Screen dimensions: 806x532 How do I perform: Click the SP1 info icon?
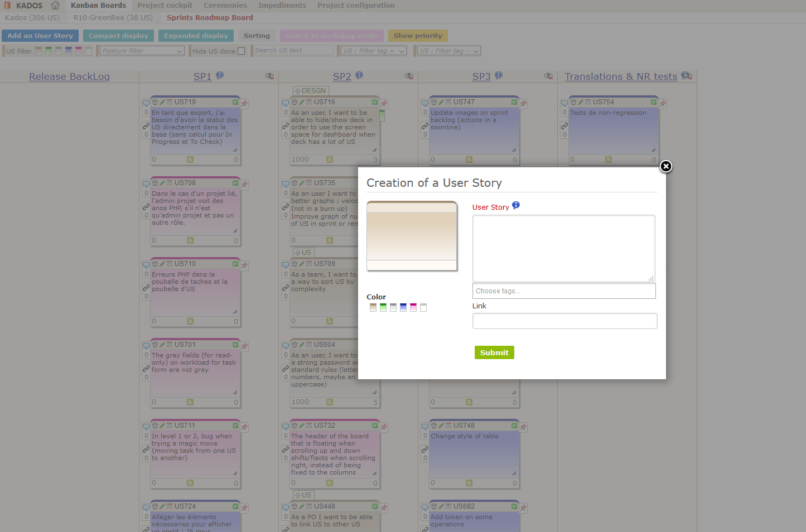point(220,75)
